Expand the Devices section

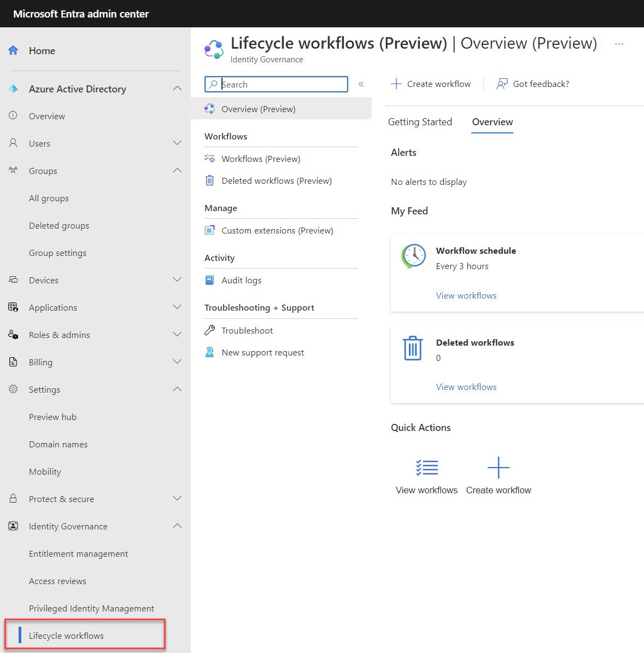click(x=177, y=279)
